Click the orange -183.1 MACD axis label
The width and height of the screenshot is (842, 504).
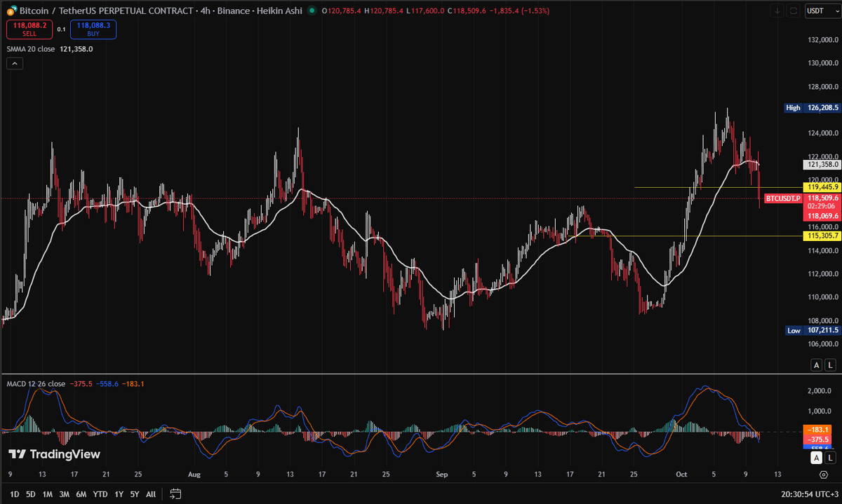[819, 429]
